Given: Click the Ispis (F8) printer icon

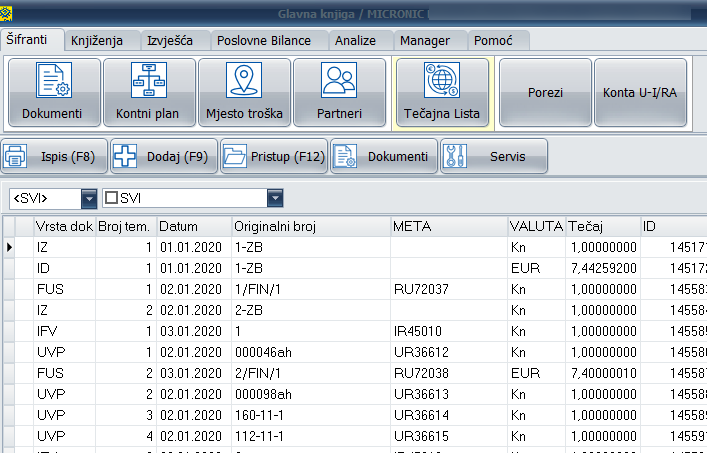Looking at the screenshot, I should (x=15, y=157).
